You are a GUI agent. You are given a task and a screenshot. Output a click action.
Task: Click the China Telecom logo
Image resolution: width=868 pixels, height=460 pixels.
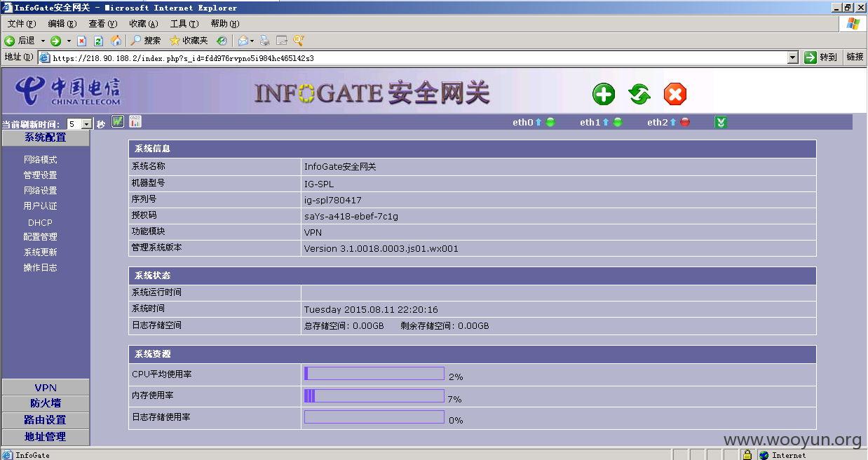[68, 91]
